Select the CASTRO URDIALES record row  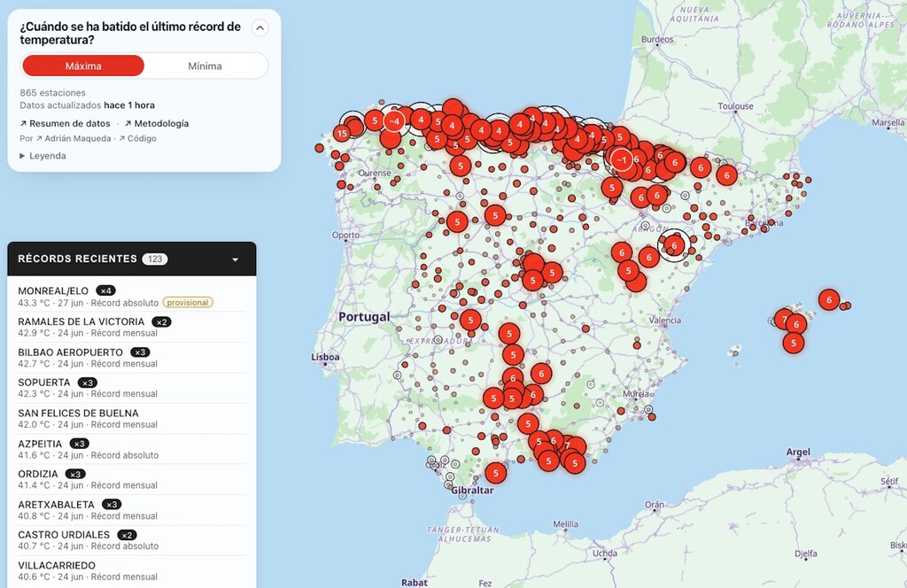pos(132,540)
